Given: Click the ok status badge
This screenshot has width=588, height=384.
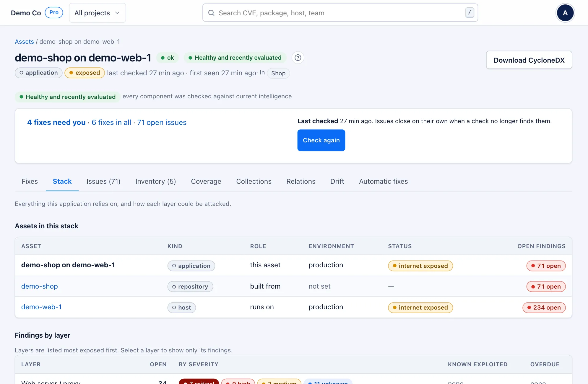Looking at the screenshot, I should [x=168, y=58].
